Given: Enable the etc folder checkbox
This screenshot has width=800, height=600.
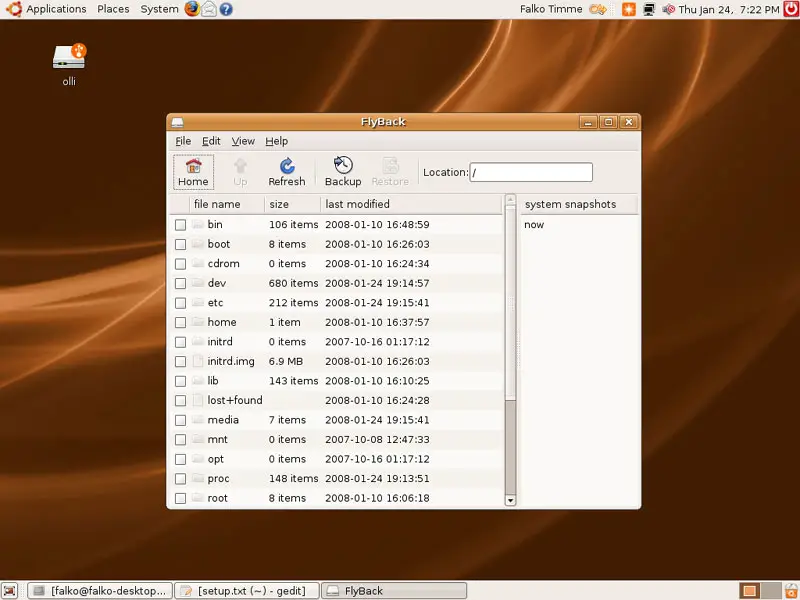Looking at the screenshot, I should [180, 303].
